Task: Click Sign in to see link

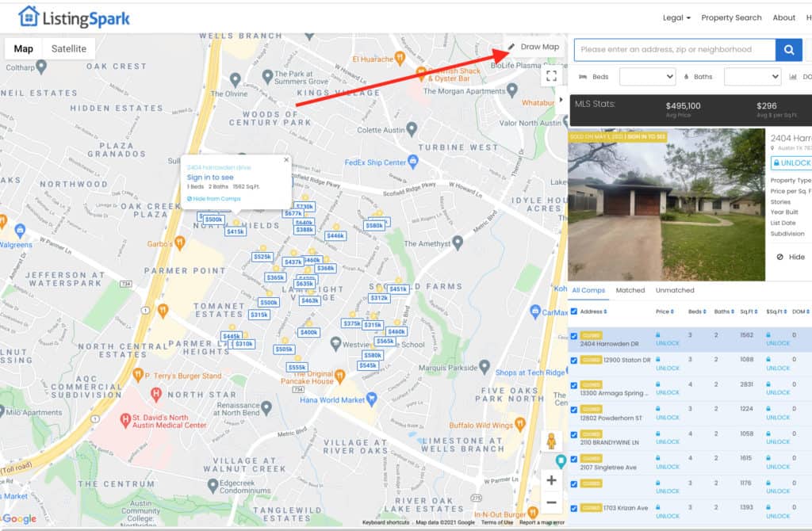Action: pyautogui.click(x=210, y=177)
